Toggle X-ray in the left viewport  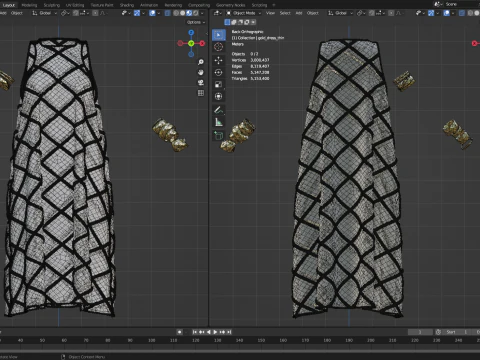tap(168, 13)
